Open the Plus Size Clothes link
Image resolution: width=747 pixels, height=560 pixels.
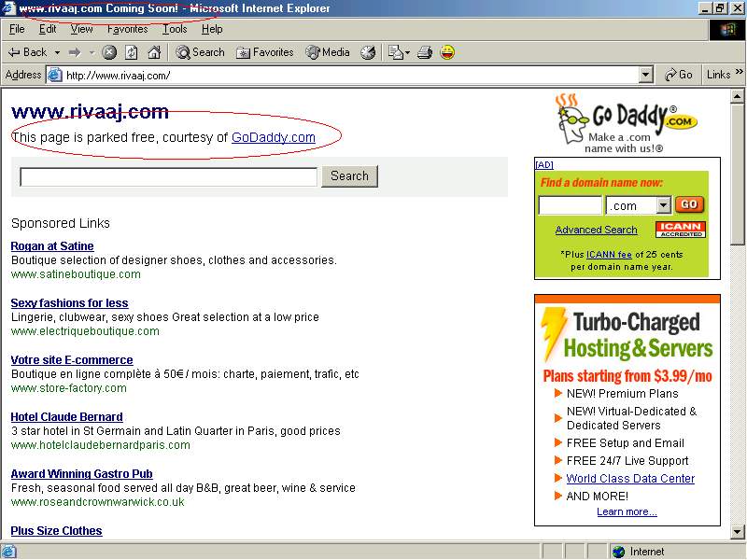point(56,531)
